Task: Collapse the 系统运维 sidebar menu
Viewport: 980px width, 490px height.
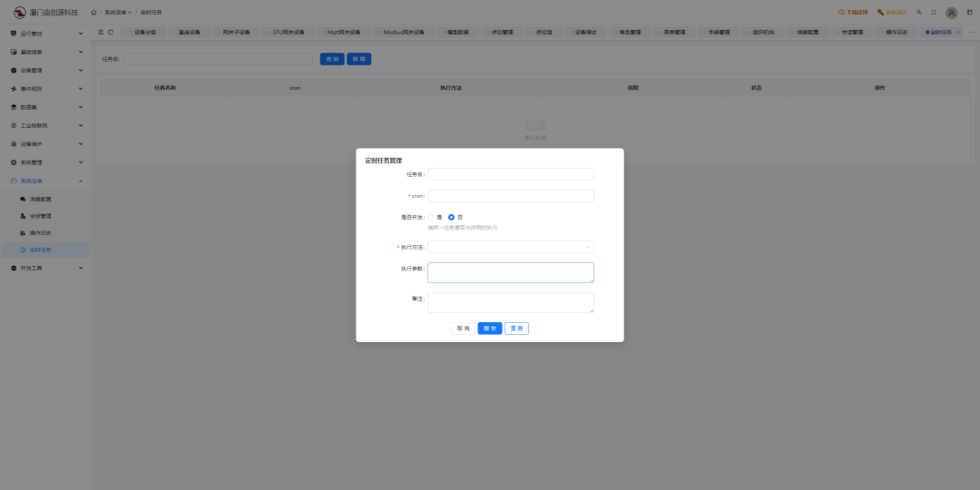Action: (x=45, y=181)
